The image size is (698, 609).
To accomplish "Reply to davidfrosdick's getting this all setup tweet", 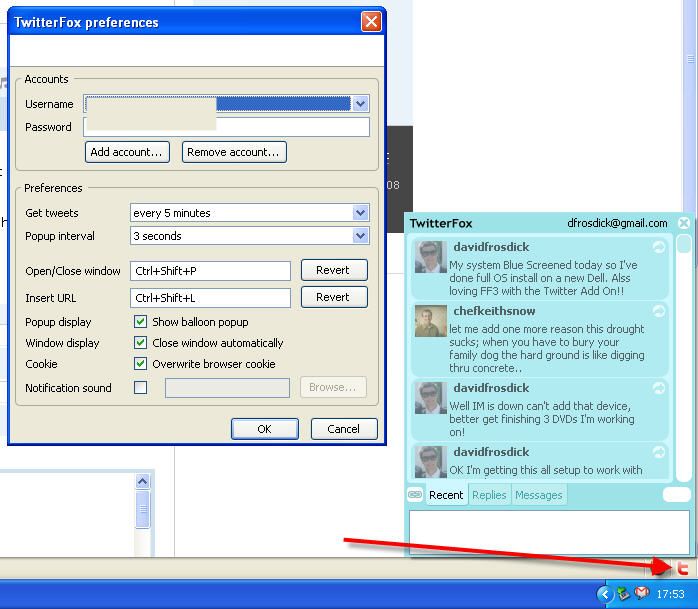I will pyautogui.click(x=659, y=452).
